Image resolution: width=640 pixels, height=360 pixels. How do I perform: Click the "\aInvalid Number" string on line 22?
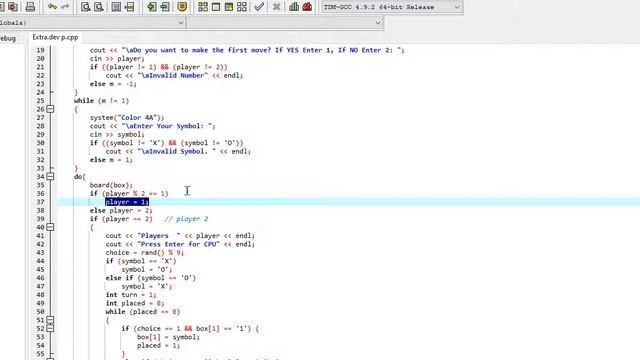(173, 76)
